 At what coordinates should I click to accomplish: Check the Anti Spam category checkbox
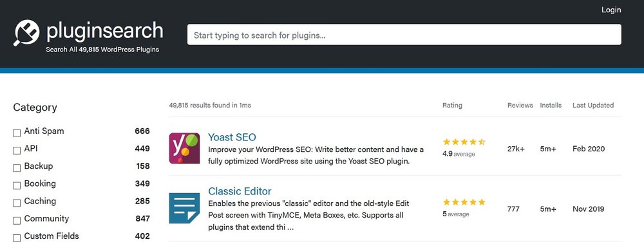pos(17,133)
